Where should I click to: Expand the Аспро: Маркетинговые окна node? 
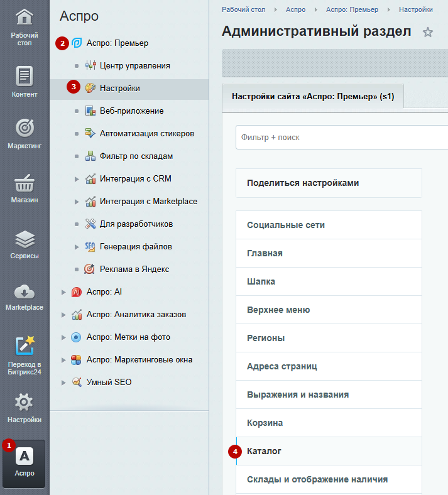63,360
